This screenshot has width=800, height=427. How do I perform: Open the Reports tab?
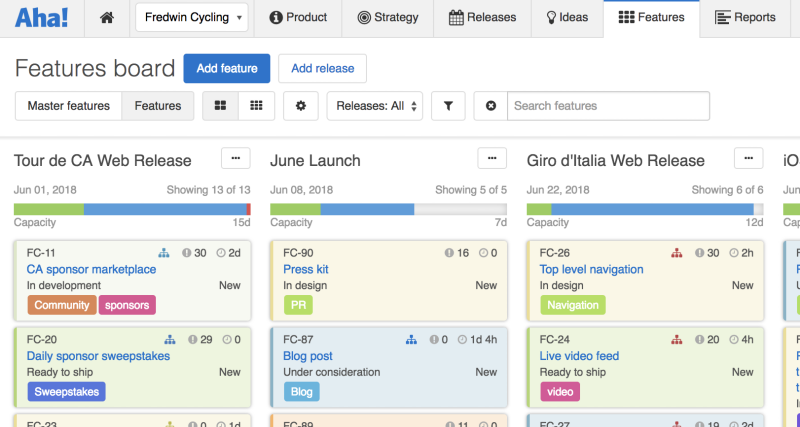pyautogui.click(x=745, y=17)
